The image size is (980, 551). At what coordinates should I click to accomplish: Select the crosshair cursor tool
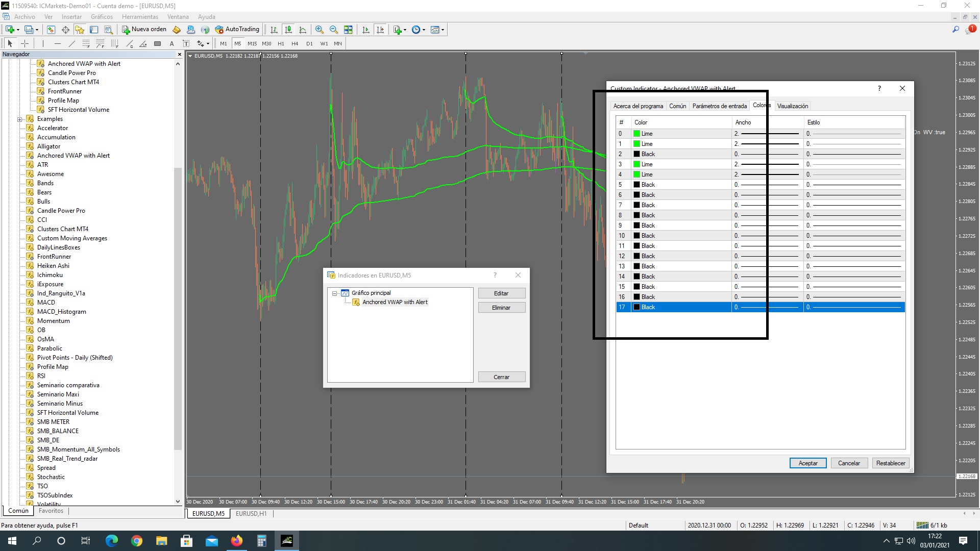(24, 44)
